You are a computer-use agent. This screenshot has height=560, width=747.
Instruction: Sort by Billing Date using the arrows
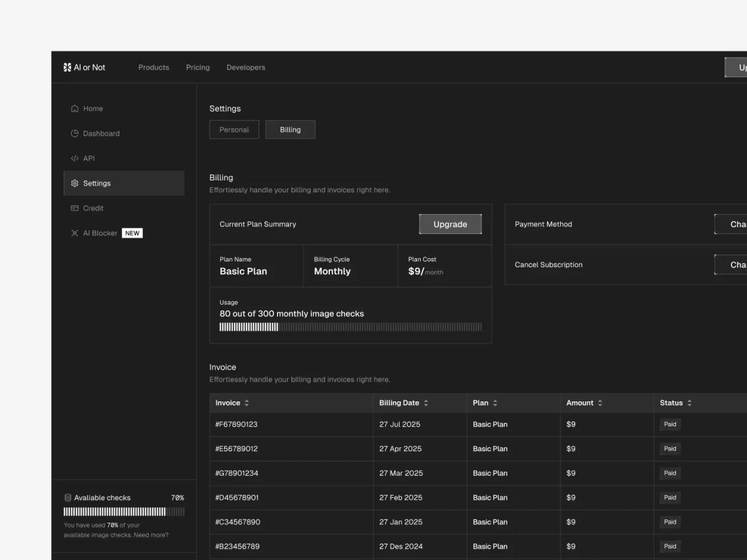[426, 403]
